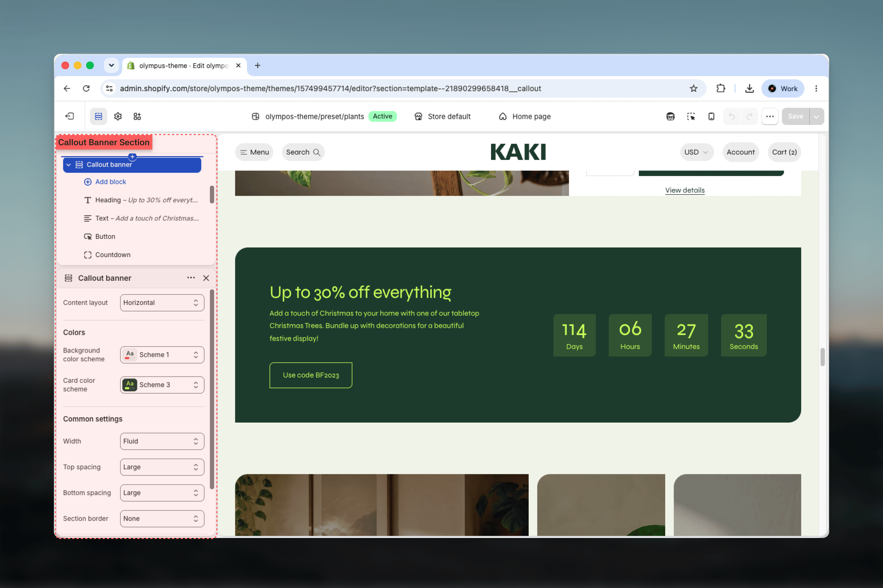Open the Sections panel icon

(98, 116)
